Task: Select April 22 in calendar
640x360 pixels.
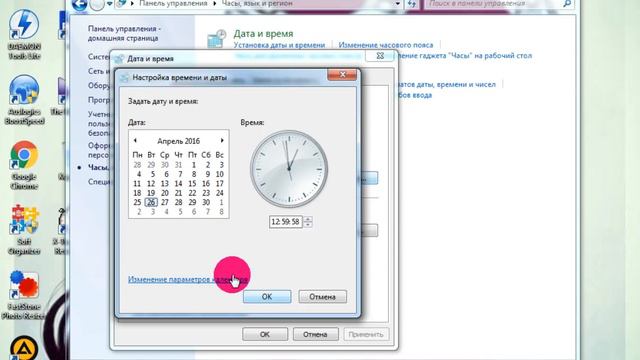Action: tap(192, 193)
